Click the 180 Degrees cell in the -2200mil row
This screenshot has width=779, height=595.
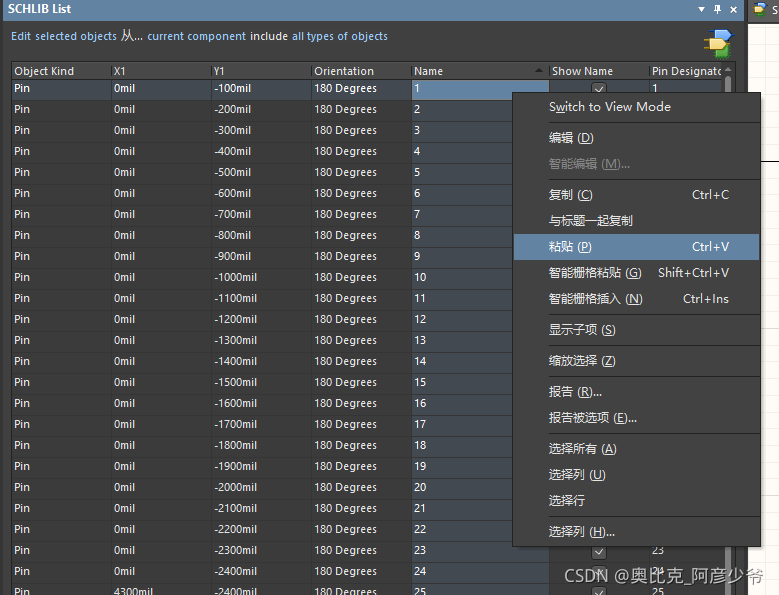point(362,529)
